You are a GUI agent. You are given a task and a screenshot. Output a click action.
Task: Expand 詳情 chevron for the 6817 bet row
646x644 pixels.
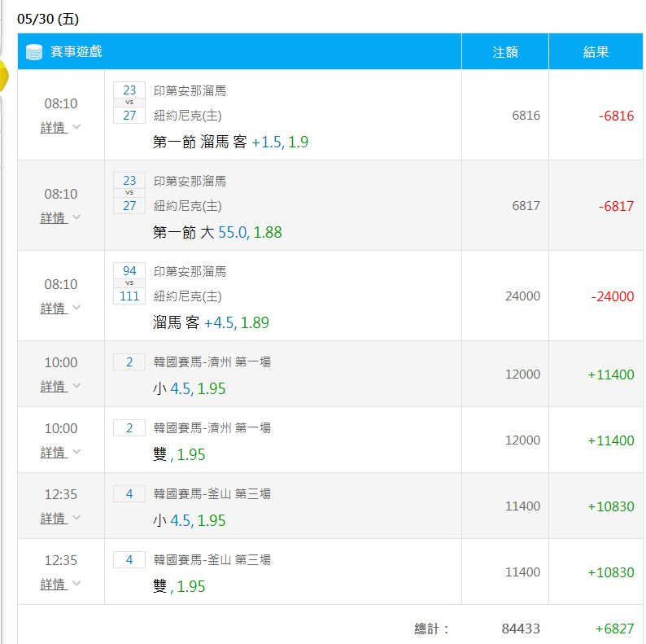(x=76, y=217)
